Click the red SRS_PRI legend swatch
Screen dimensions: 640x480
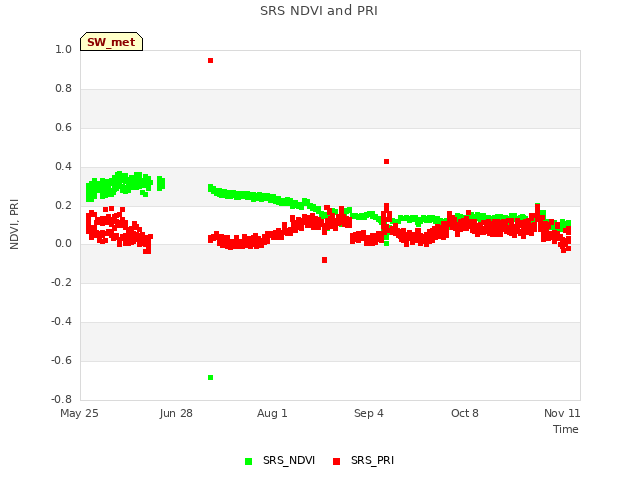click(x=337, y=461)
